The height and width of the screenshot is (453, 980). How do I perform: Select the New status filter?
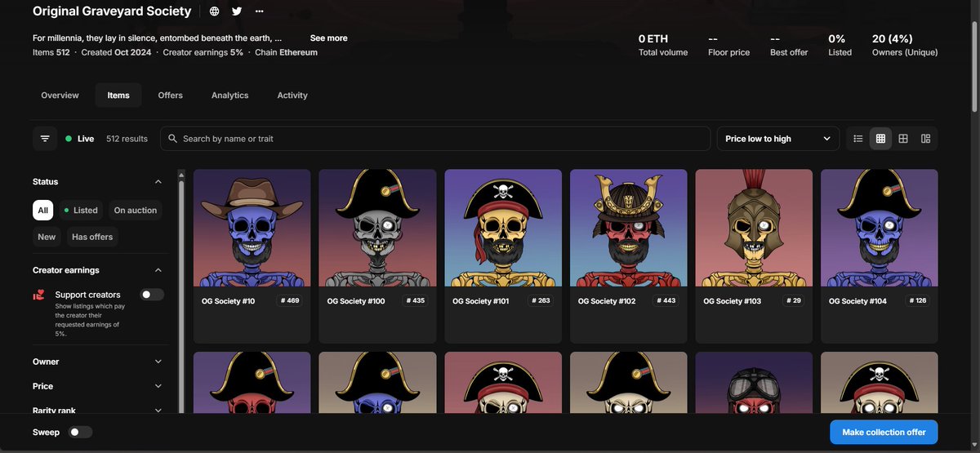(47, 237)
